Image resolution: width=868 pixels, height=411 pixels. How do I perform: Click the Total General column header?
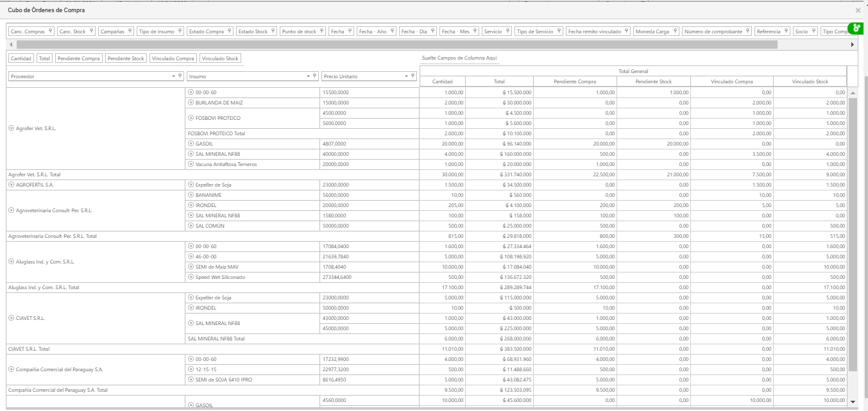pos(634,71)
